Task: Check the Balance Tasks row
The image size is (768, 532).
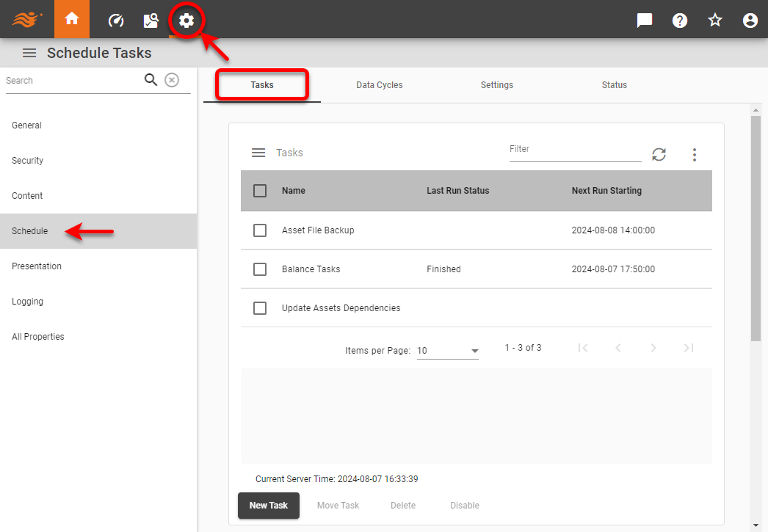Action: point(259,269)
